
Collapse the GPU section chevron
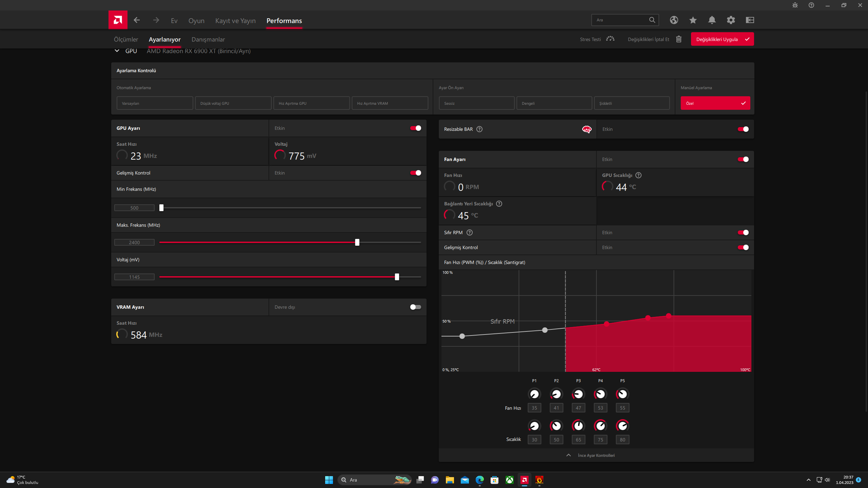117,51
